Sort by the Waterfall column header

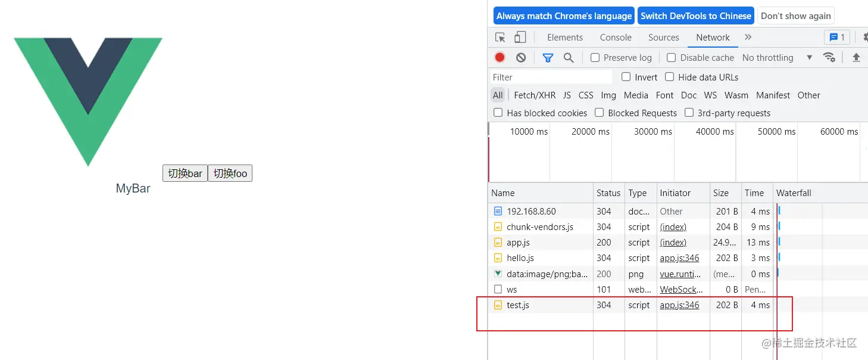[x=820, y=193]
